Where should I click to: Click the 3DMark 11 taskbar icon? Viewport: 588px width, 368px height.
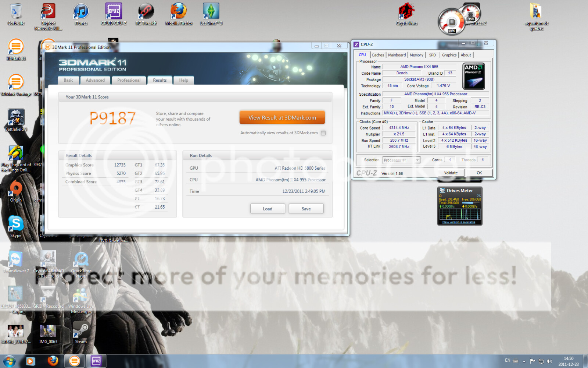[75, 361]
